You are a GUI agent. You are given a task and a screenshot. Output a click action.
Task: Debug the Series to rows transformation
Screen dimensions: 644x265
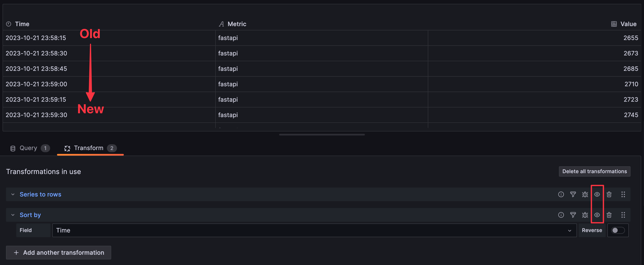coord(585,194)
